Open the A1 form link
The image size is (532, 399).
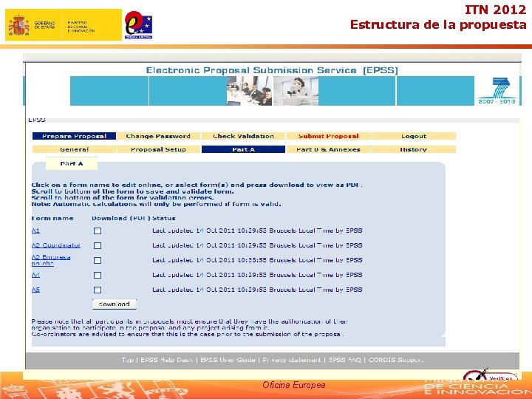(35, 231)
